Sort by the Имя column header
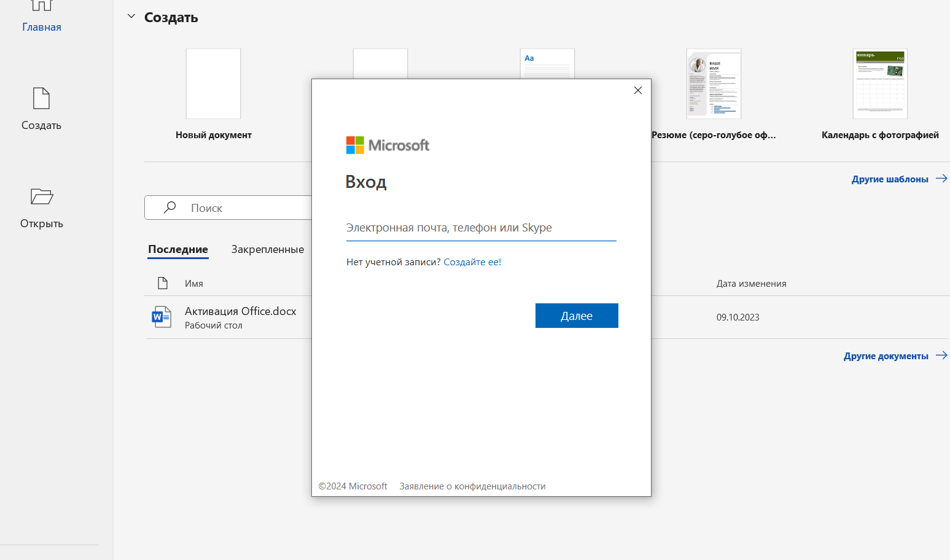Viewport: 950px width, 560px height. tap(194, 284)
